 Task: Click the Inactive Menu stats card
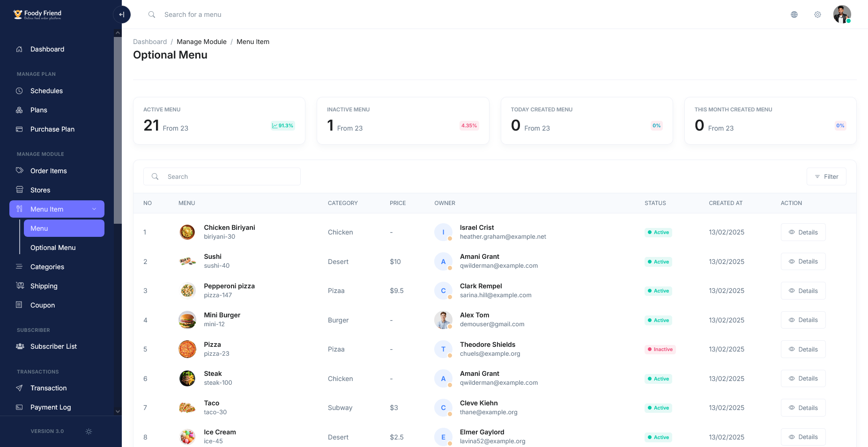(403, 121)
